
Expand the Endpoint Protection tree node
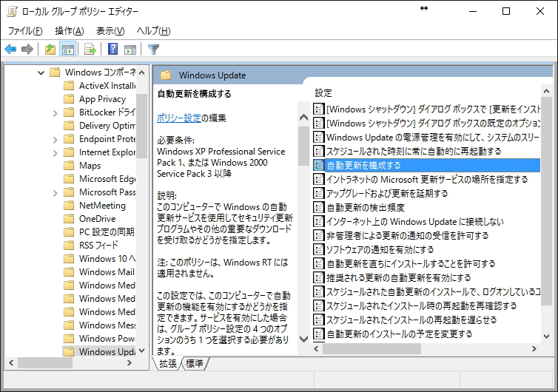56,140
